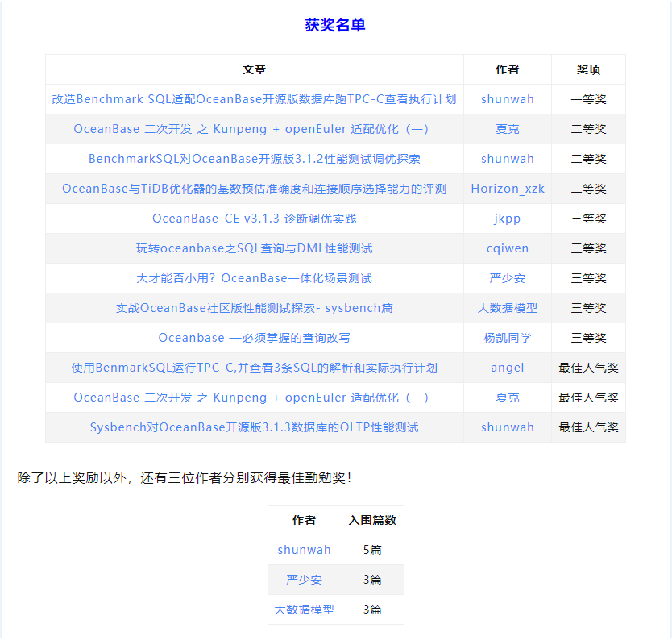
Task: Click author shunwah in the 一等奖 row
Action: (508, 99)
